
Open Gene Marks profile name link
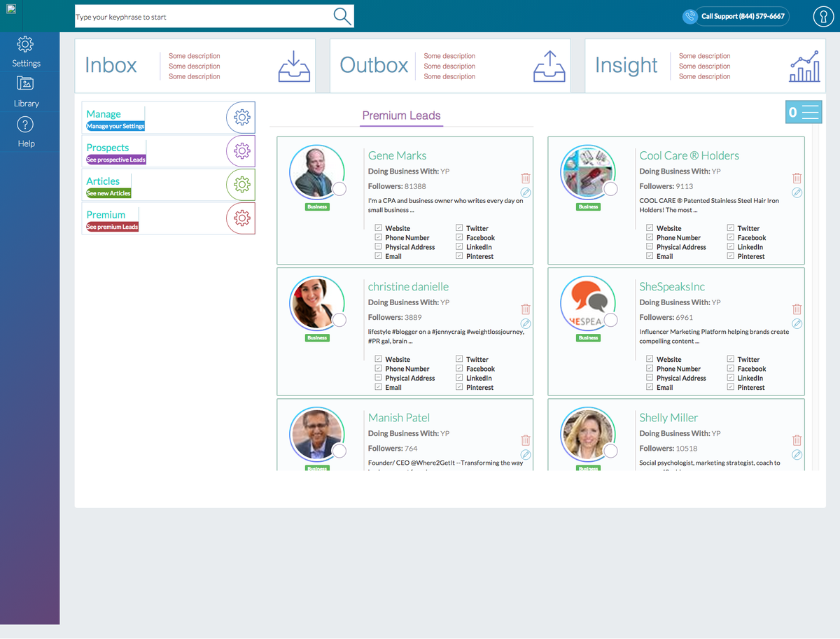(397, 155)
